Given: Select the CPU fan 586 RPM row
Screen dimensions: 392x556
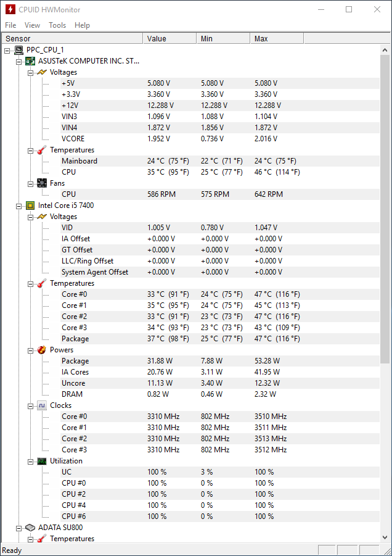Looking at the screenshot, I should [219, 194].
